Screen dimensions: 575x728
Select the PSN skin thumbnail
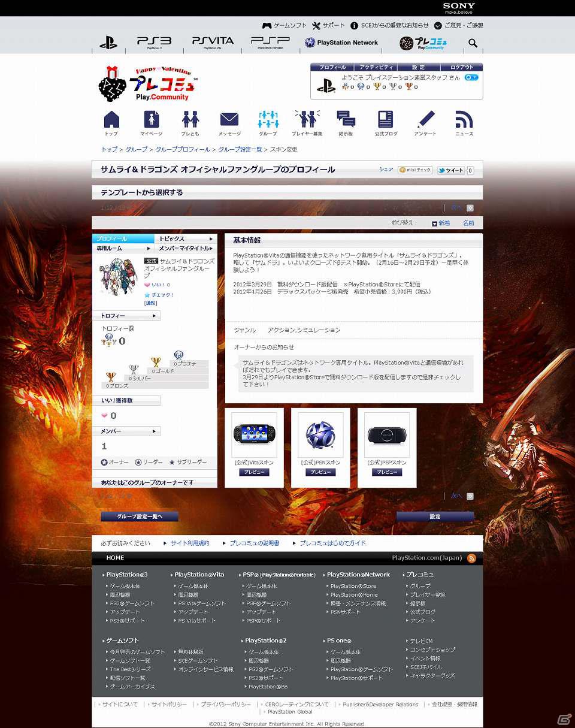coord(320,435)
